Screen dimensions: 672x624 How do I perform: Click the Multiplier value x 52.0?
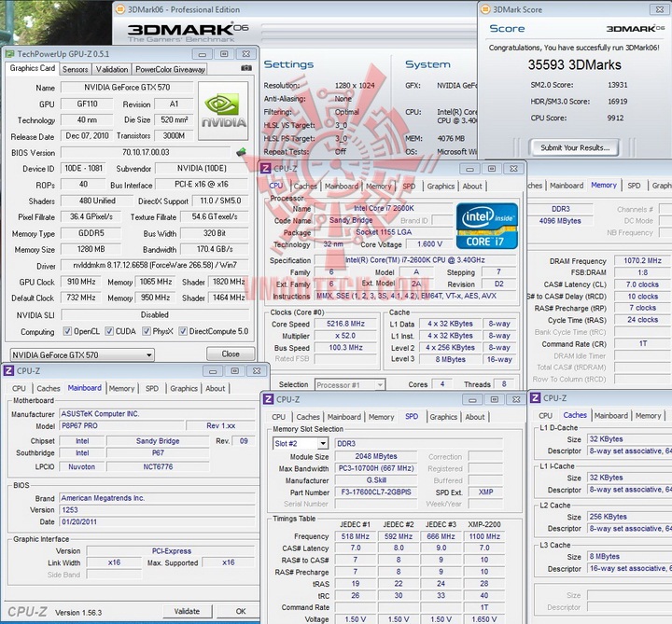tap(345, 336)
